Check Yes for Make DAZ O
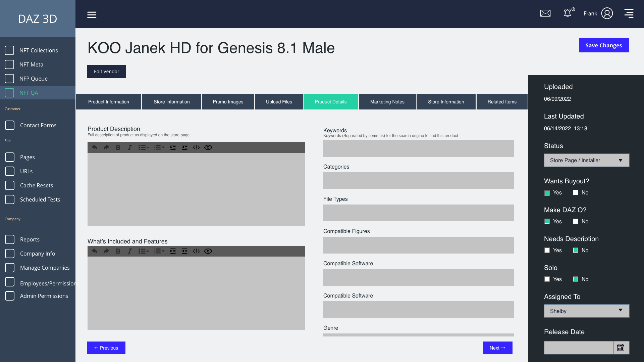 click(547, 221)
